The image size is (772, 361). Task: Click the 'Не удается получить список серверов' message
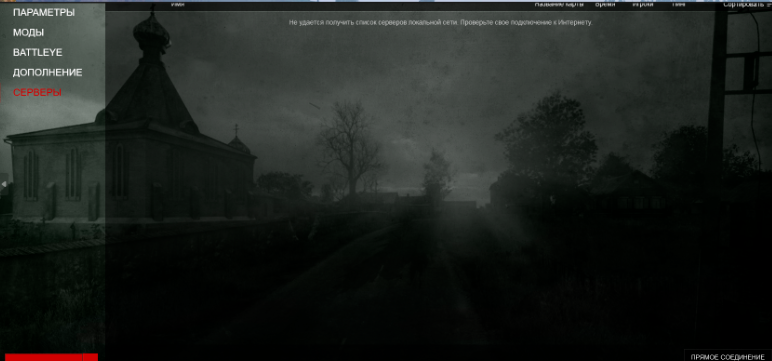click(441, 23)
